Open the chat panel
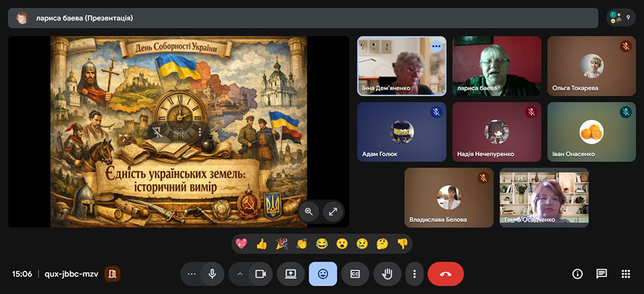644x294 pixels. [x=601, y=274]
